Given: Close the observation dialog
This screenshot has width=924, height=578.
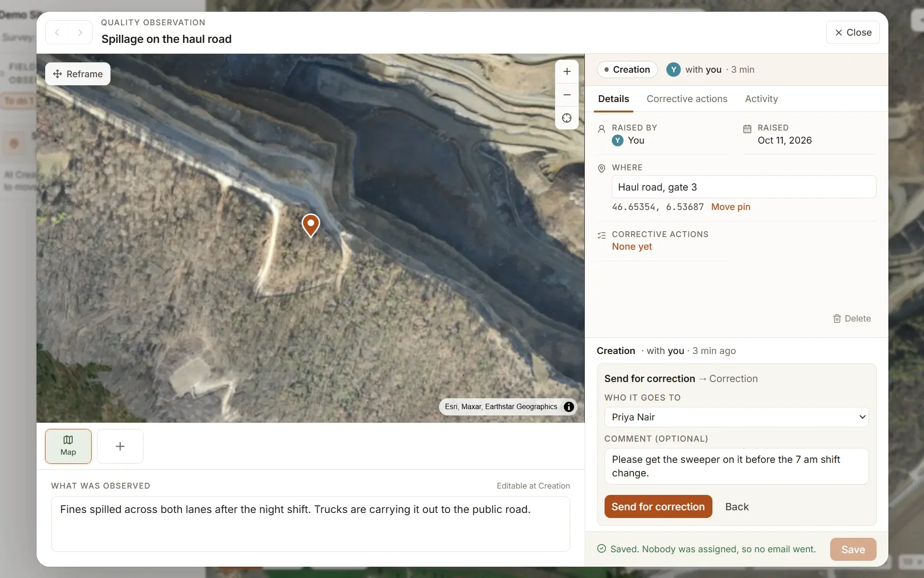Looking at the screenshot, I should (853, 33).
